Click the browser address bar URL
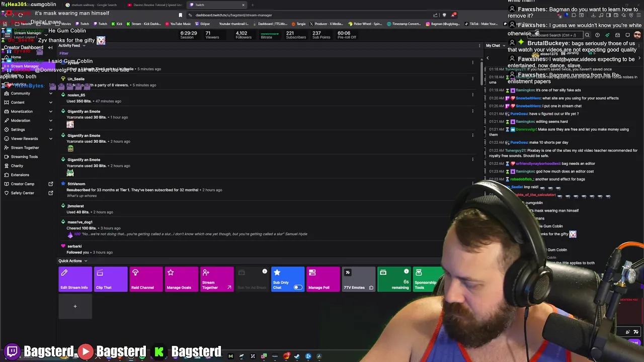Viewport: 644px width, 362px height. [233, 15]
